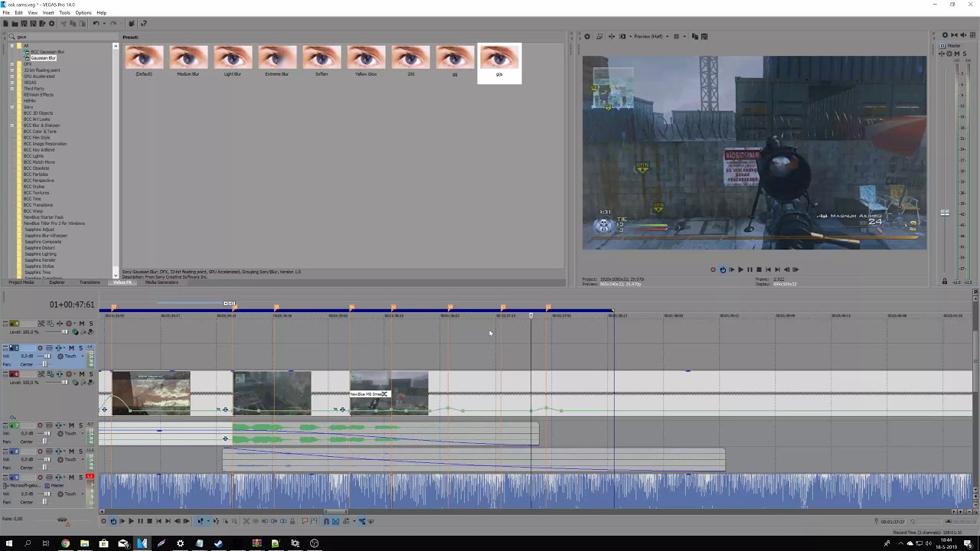
Task: Open the Options menu
Action: [83, 13]
